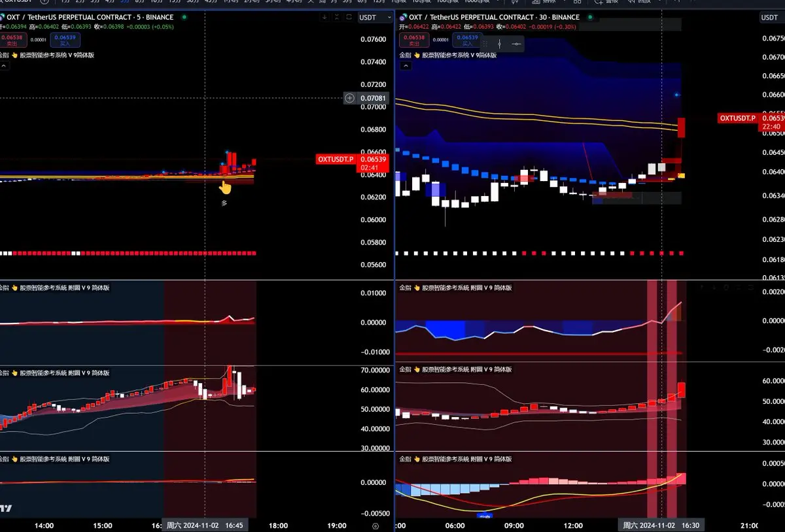Screen dimensions: 785x532
Task: Click the left chart pane move-down arrow icon
Action: click(325, 18)
